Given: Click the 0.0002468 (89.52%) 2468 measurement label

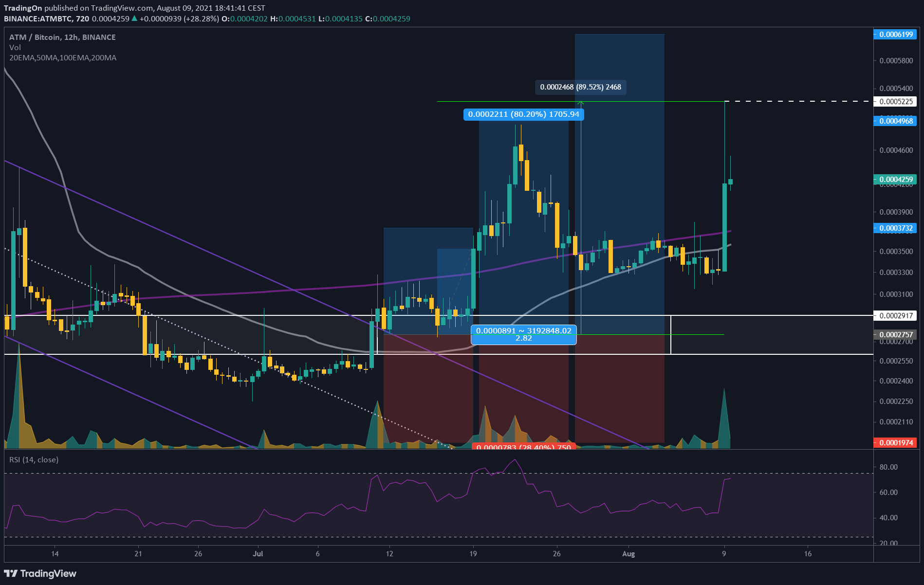Looking at the screenshot, I should tap(580, 87).
